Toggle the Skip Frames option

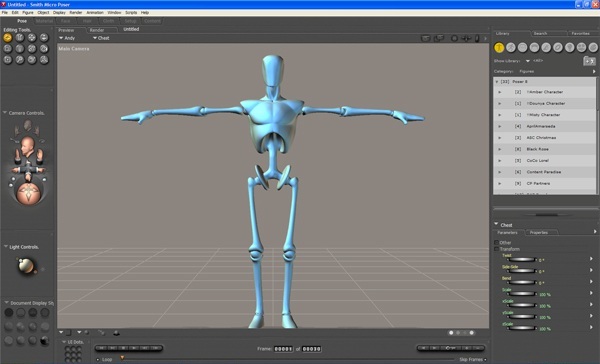tap(485, 359)
